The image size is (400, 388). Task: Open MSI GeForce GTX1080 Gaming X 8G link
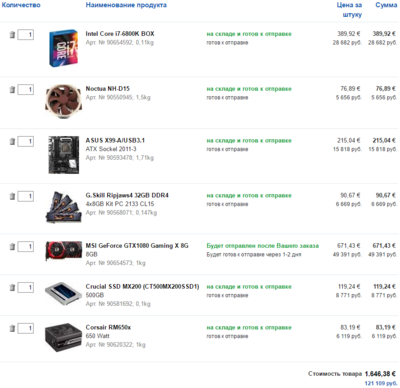coord(137,246)
